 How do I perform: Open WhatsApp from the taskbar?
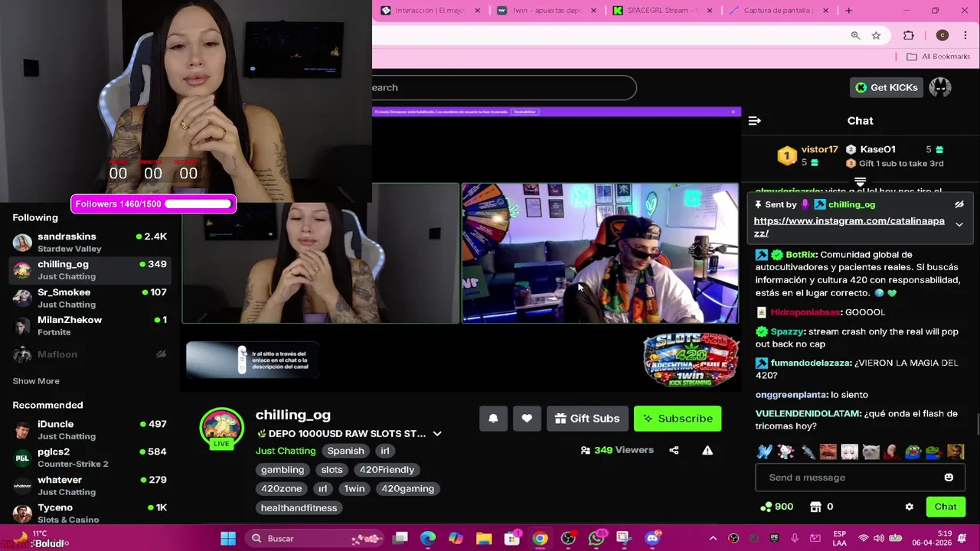click(596, 539)
